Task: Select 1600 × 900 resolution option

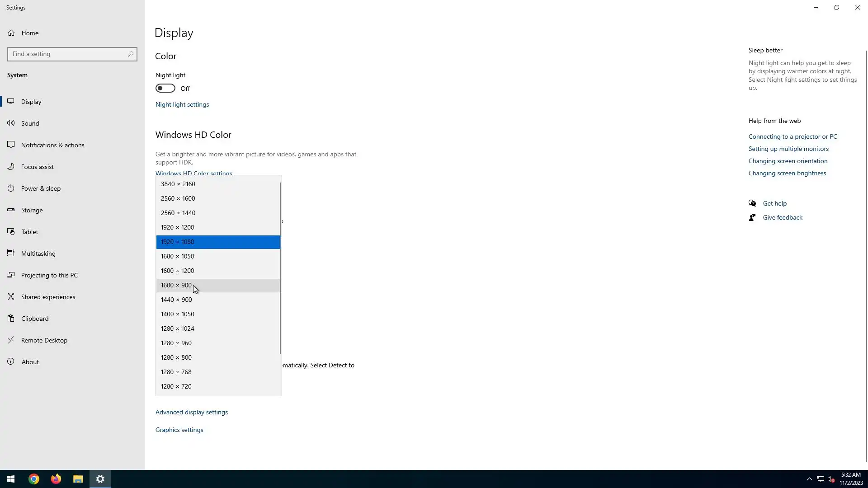Action: pyautogui.click(x=176, y=285)
